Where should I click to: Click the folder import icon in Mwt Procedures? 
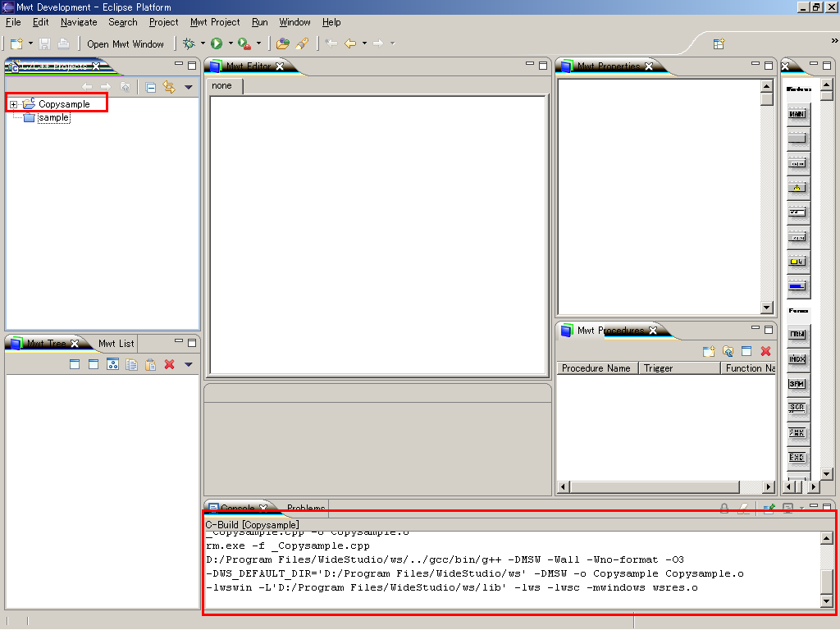point(728,351)
